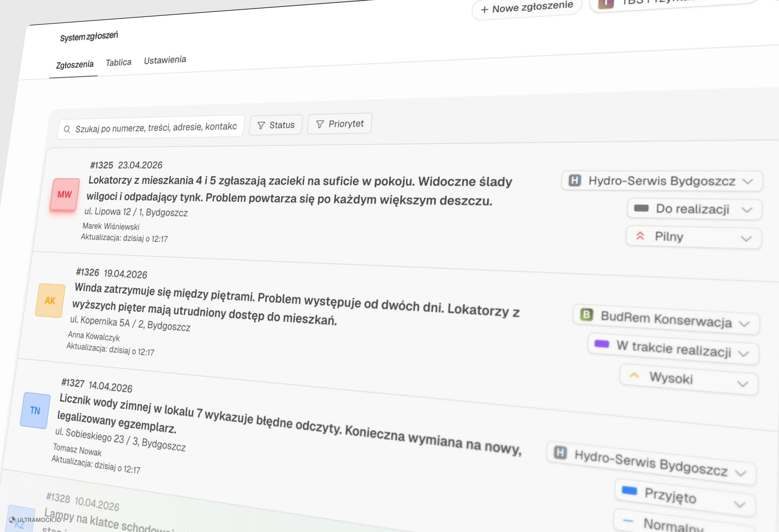This screenshot has height=532, width=779.
Task: Open Hydro-Serwis Bydgoszcz dropdown for ticket #1327
Action: [x=651, y=463]
